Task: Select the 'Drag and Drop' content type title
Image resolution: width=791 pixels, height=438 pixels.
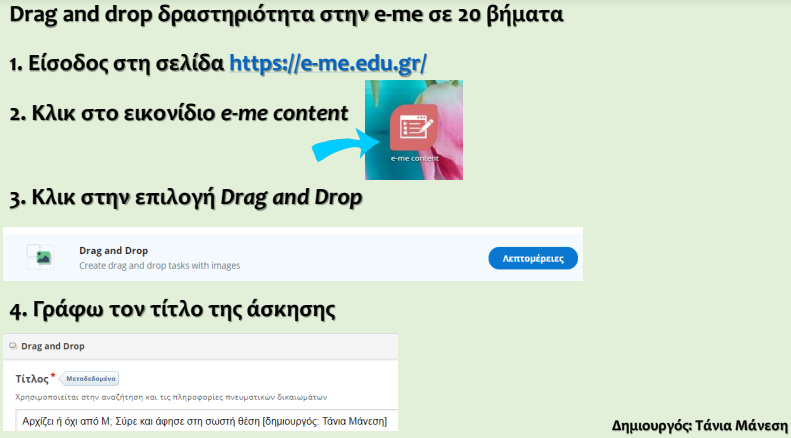Action: 114,251
